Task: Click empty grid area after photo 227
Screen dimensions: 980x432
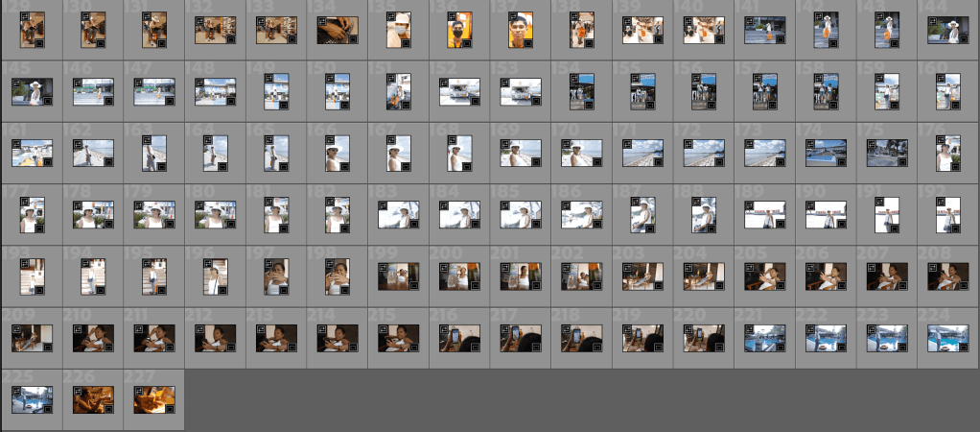Action: 575,399
